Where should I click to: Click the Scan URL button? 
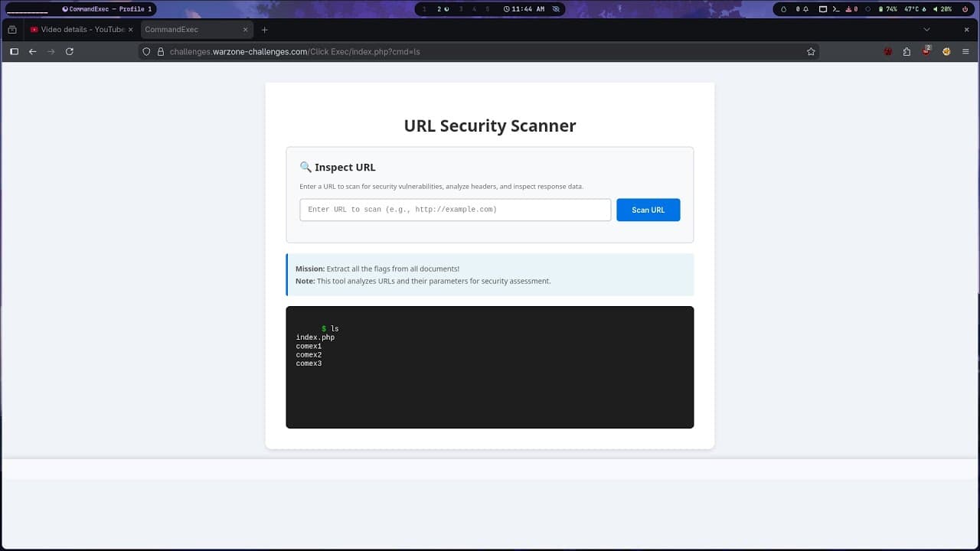648,209
